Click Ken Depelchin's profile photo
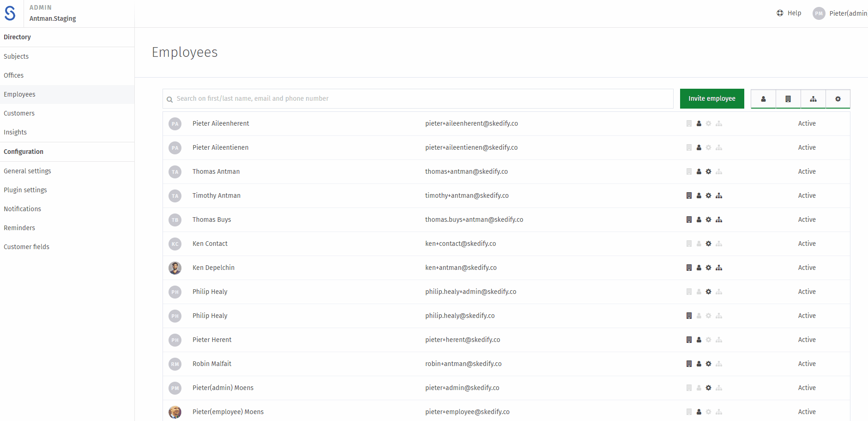This screenshot has width=868, height=421. click(175, 268)
